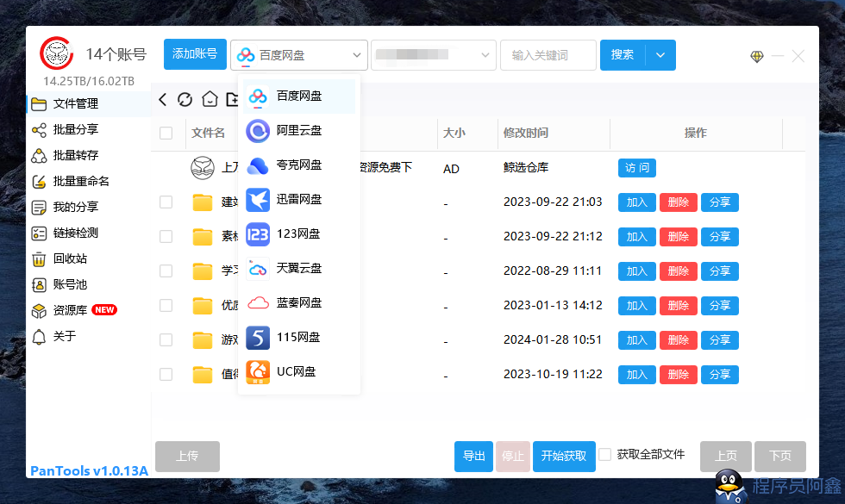Pick 天翼云盘 from the drive options

(x=299, y=269)
